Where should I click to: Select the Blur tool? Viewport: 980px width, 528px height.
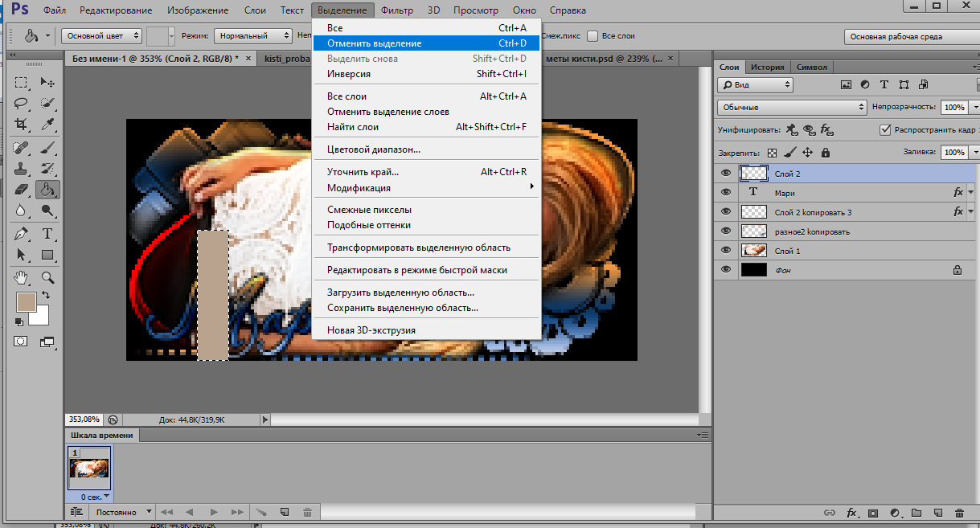(x=22, y=211)
